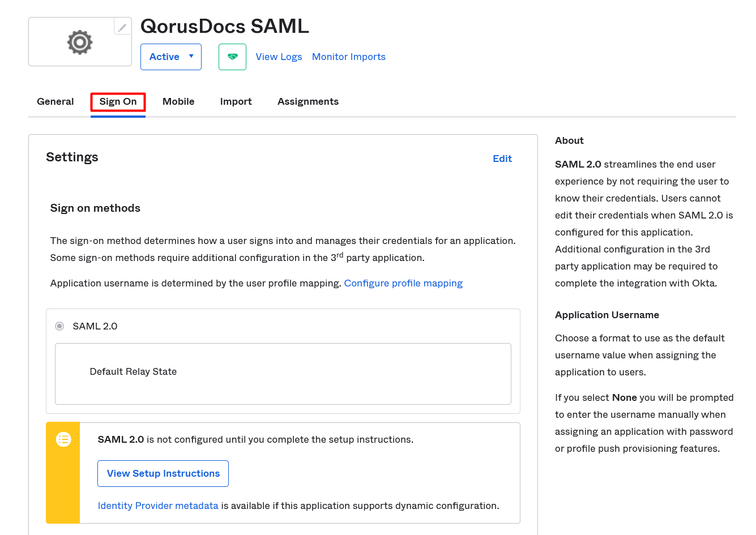
Task: Switch to the Assignments tab
Action: 308,101
